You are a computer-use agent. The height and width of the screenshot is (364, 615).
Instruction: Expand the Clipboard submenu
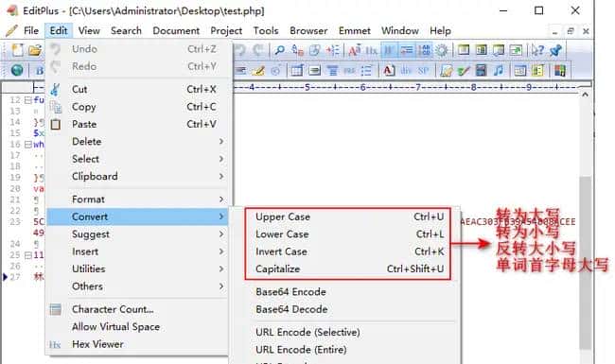coord(137,176)
